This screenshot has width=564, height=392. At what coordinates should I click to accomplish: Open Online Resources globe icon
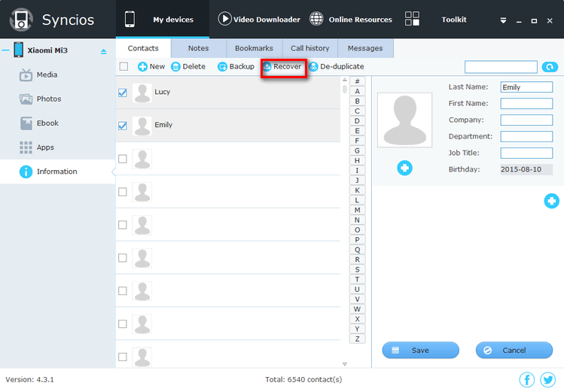coord(316,19)
